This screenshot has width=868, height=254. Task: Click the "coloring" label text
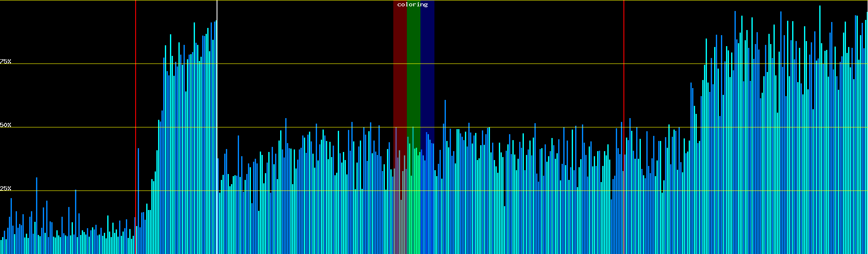click(x=412, y=5)
